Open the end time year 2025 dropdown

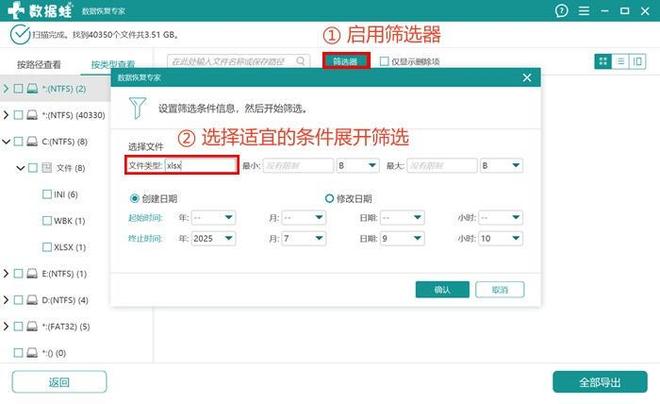coord(213,239)
